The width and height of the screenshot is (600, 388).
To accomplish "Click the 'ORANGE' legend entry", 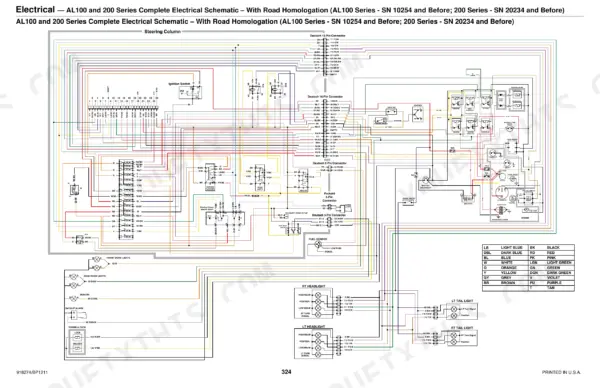I will (x=509, y=267).
